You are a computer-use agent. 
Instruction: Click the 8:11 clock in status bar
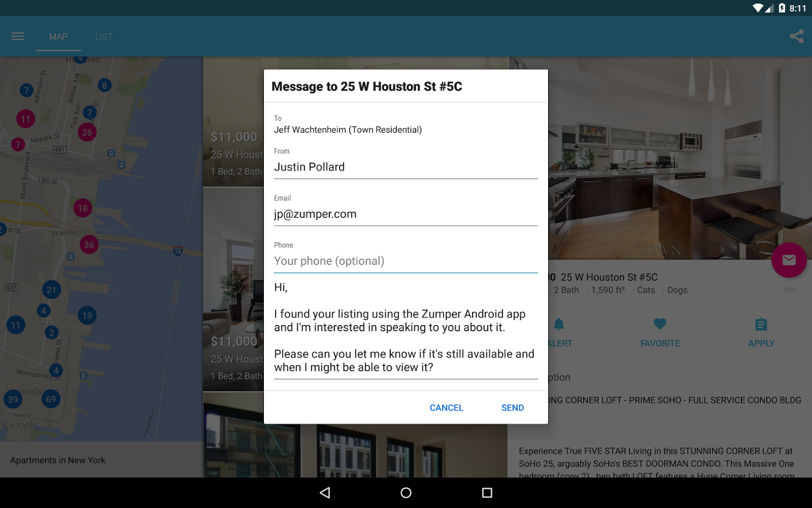pyautogui.click(x=798, y=8)
